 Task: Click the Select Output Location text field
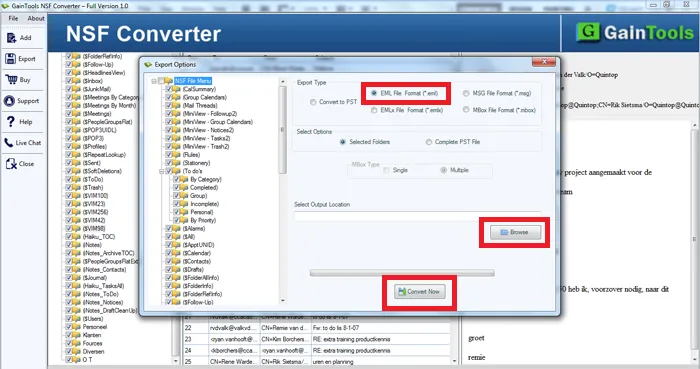417,216
